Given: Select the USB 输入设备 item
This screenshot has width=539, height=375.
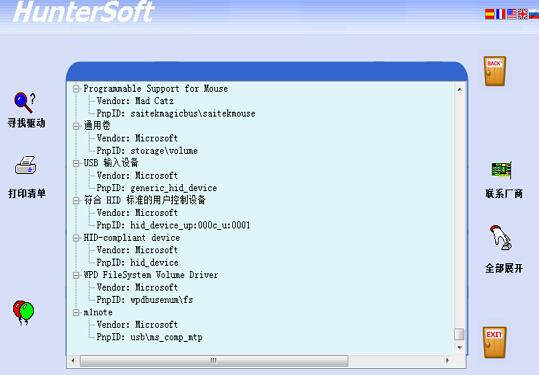Looking at the screenshot, I should pos(111,163).
